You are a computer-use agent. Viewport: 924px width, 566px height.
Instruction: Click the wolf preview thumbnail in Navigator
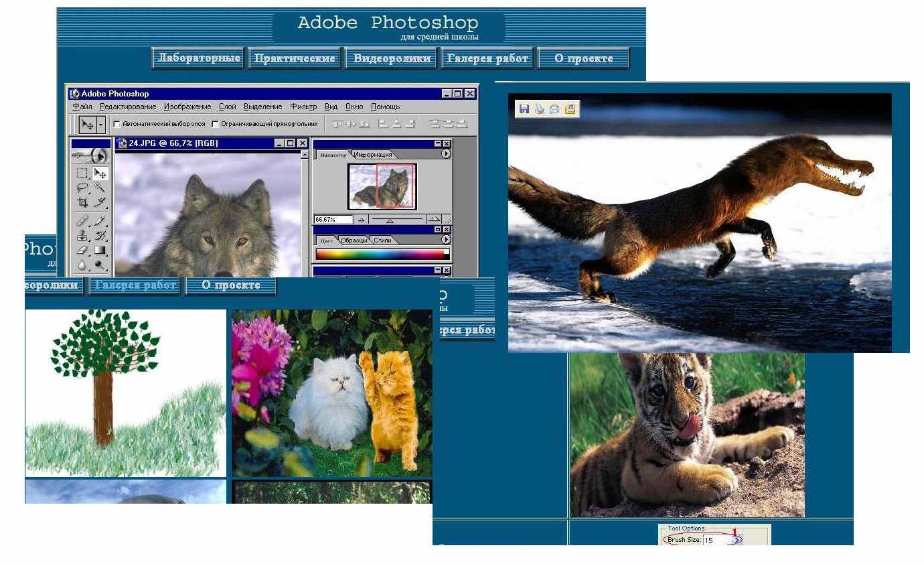pos(382,186)
